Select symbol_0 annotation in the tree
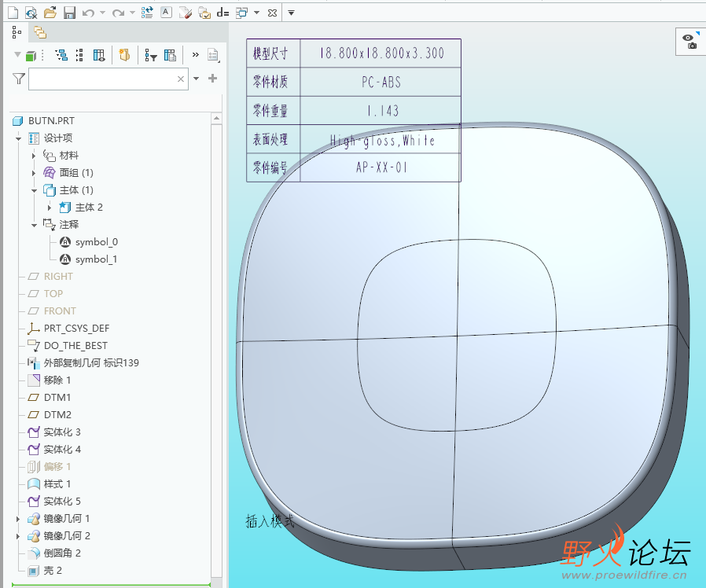Image resolution: width=706 pixels, height=588 pixels. click(x=96, y=242)
